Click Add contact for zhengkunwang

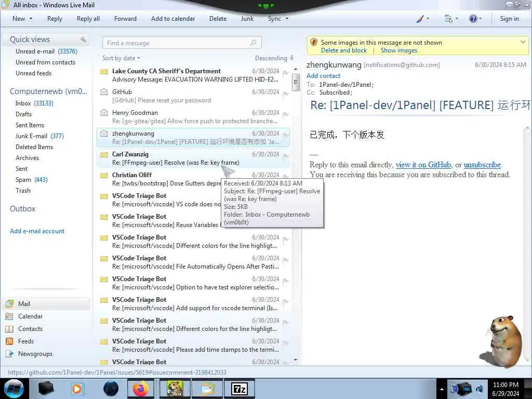pyautogui.click(x=323, y=76)
